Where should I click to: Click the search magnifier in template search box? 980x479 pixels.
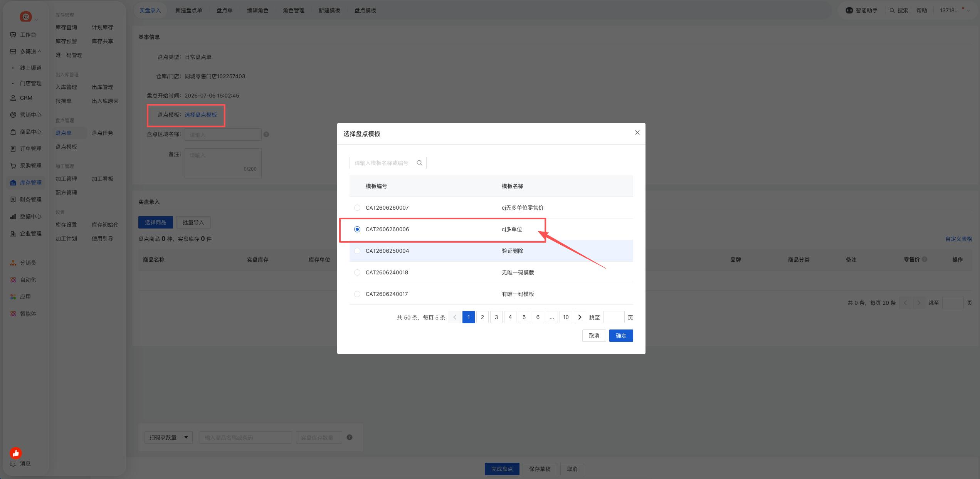[x=419, y=163]
